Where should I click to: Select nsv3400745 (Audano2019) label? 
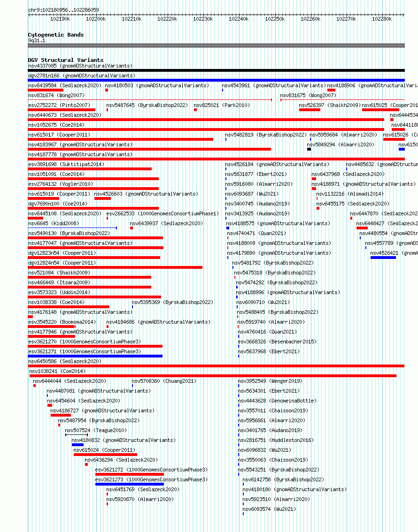pos(257,204)
